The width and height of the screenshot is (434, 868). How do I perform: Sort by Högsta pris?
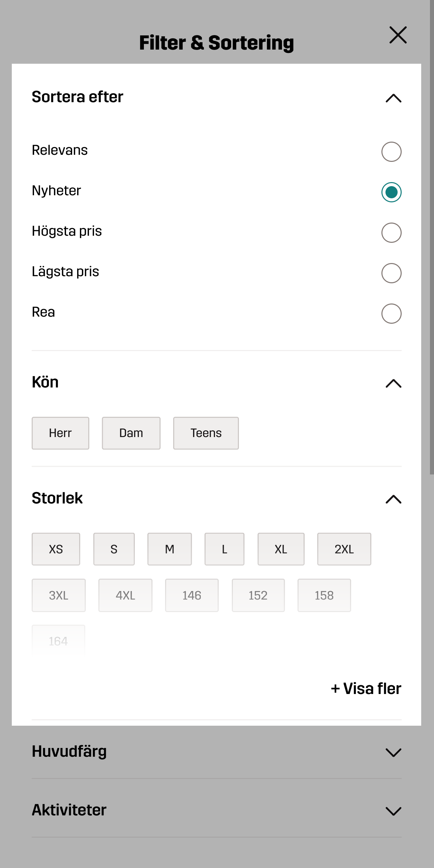coord(391,233)
